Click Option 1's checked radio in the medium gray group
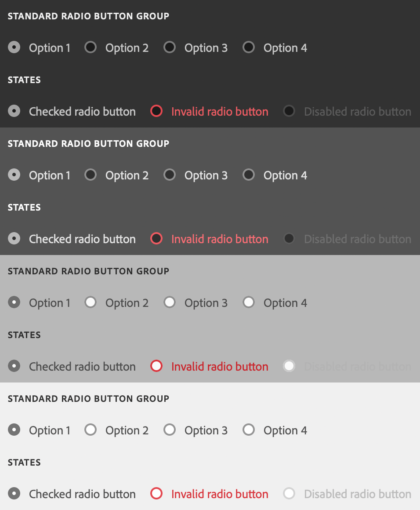The image size is (420, 510). coord(14,302)
